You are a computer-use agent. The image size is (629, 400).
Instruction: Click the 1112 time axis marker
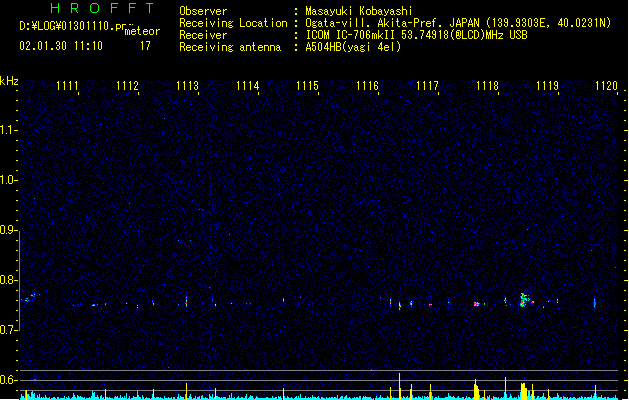(127, 86)
